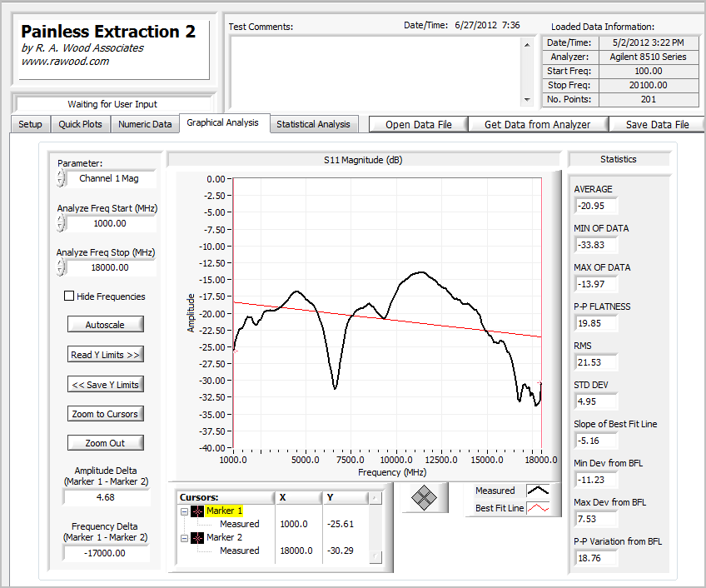Image resolution: width=706 pixels, height=588 pixels.
Task: Click Marker 1 X value 1000.0
Action: [294, 524]
